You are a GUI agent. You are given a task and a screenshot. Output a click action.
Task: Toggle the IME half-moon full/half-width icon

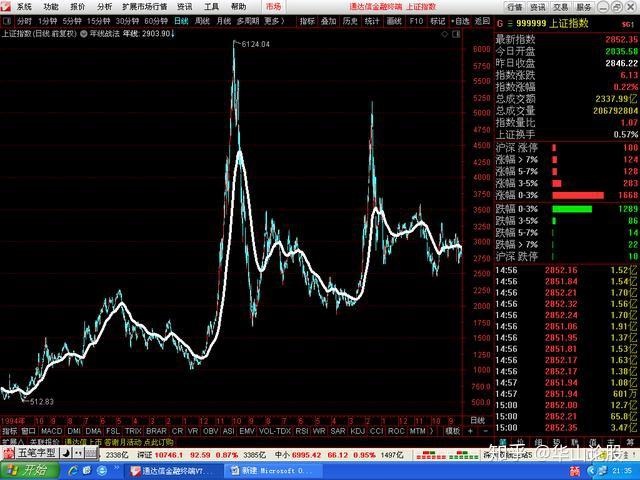[66, 453]
